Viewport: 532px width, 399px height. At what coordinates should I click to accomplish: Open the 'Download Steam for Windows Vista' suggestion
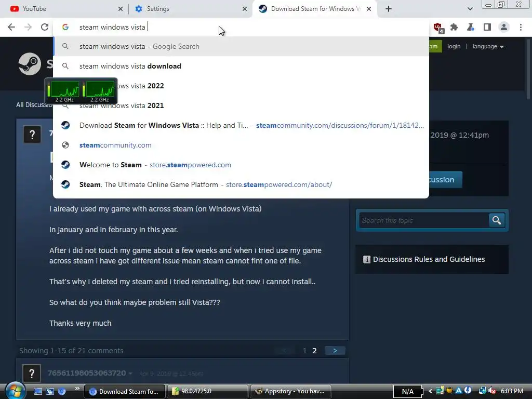(241, 125)
